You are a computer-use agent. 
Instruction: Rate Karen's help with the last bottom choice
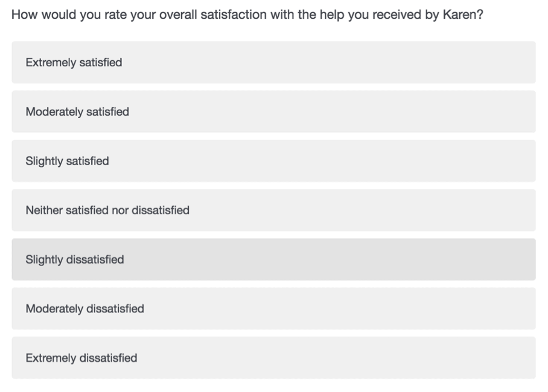tap(273, 358)
